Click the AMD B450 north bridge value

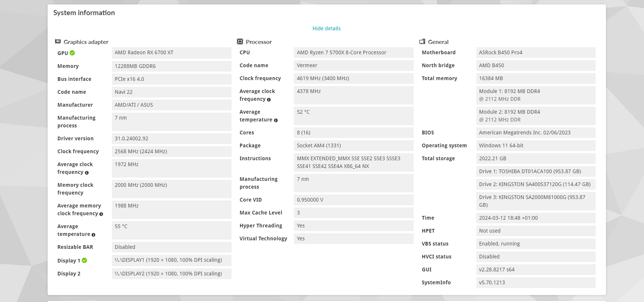point(536,65)
